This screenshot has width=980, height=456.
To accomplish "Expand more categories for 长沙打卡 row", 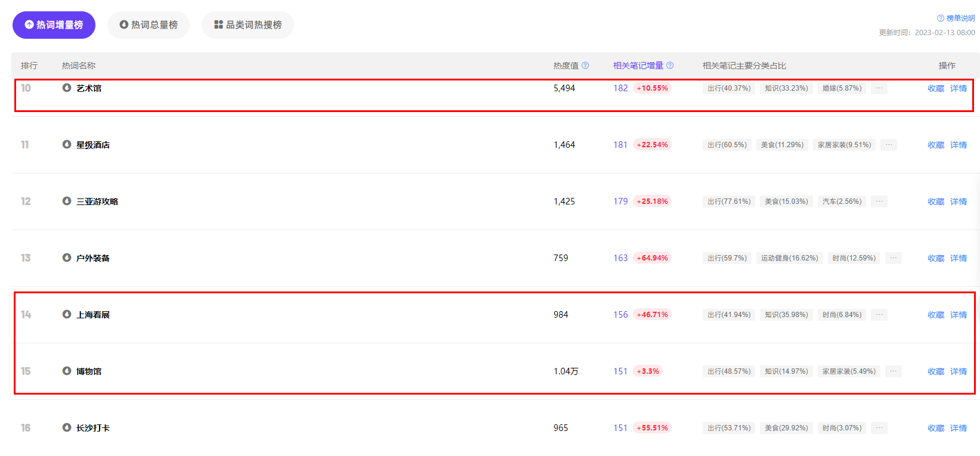I will tap(879, 428).
